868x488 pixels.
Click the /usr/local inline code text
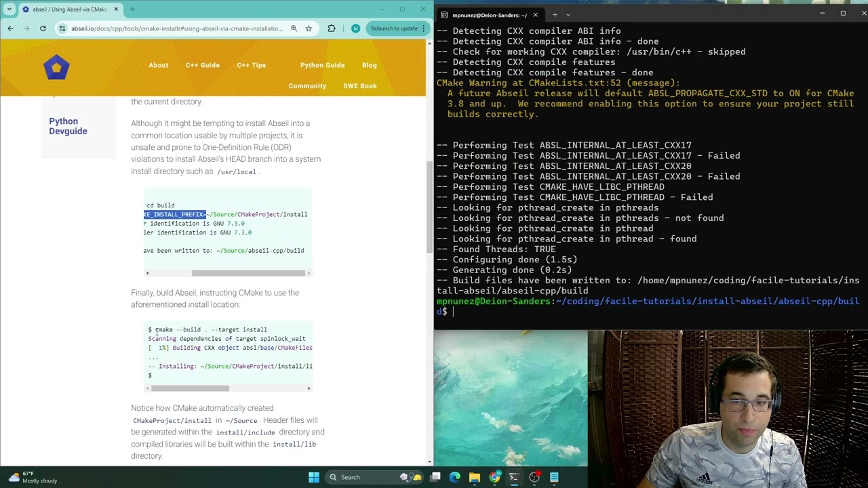[236, 172]
